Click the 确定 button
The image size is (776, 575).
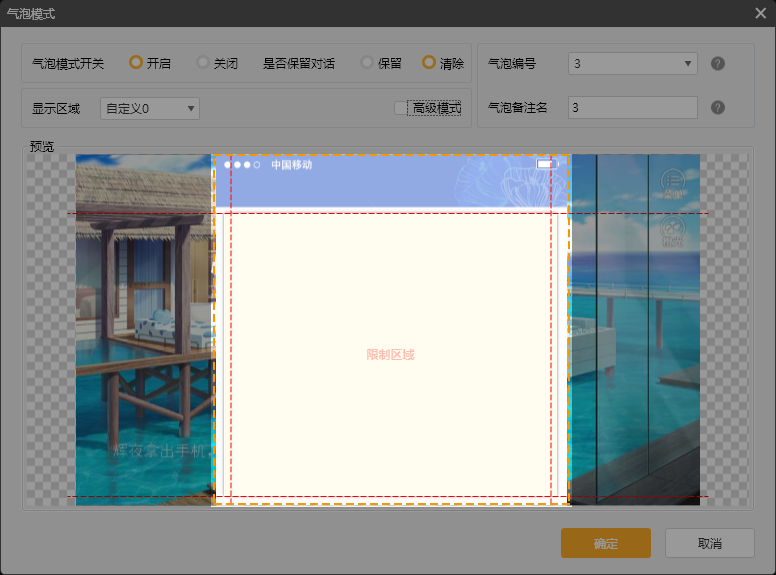(606, 543)
